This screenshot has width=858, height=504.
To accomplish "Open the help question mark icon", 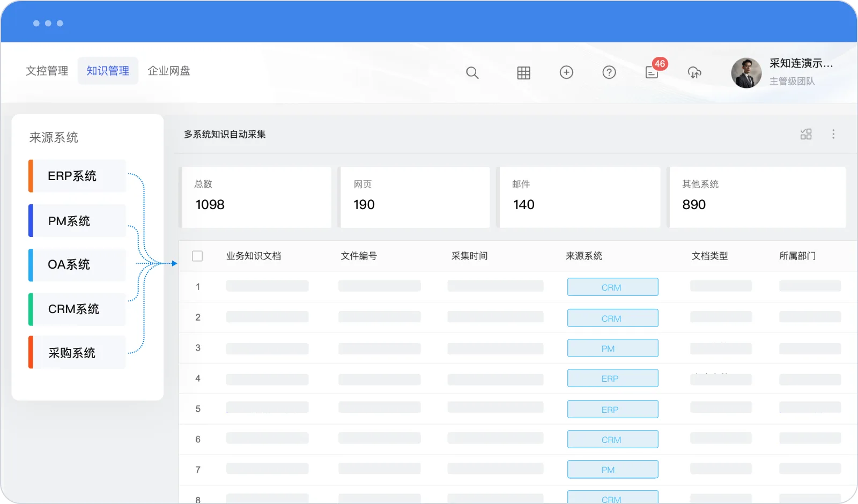I will [609, 72].
